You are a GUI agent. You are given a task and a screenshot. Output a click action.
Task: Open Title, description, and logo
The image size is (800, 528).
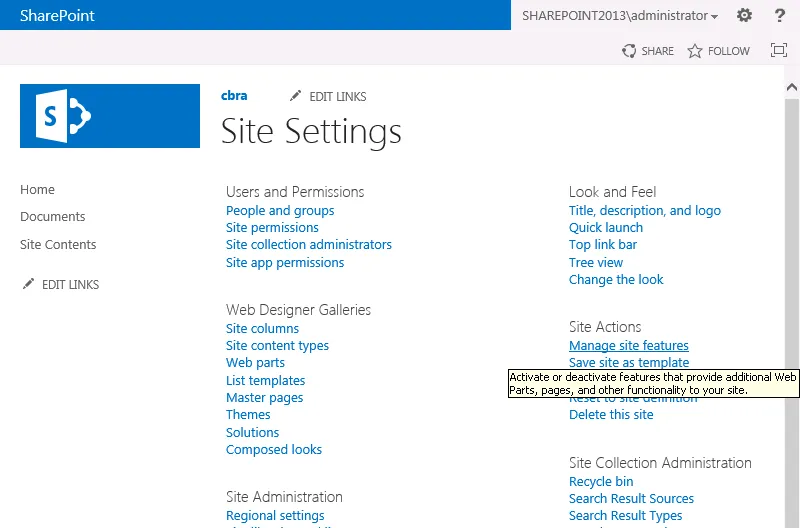click(x=645, y=211)
